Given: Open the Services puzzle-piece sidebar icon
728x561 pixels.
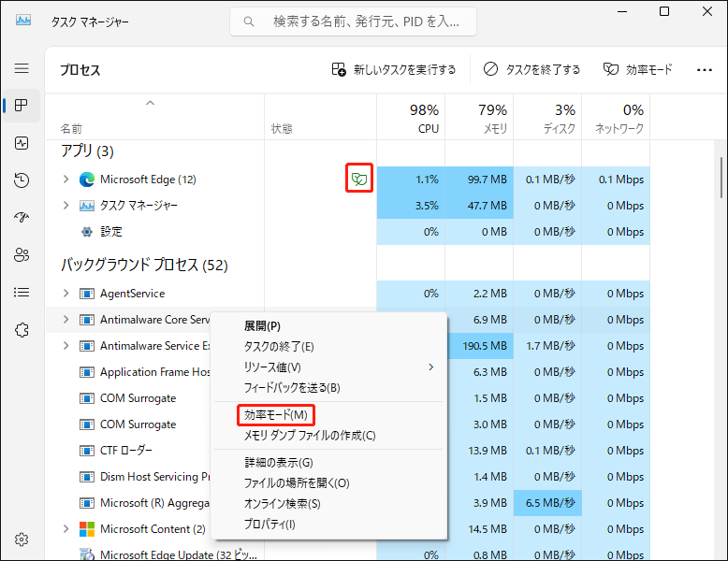Looking at the screenshot, I should [x=22, y=330].
